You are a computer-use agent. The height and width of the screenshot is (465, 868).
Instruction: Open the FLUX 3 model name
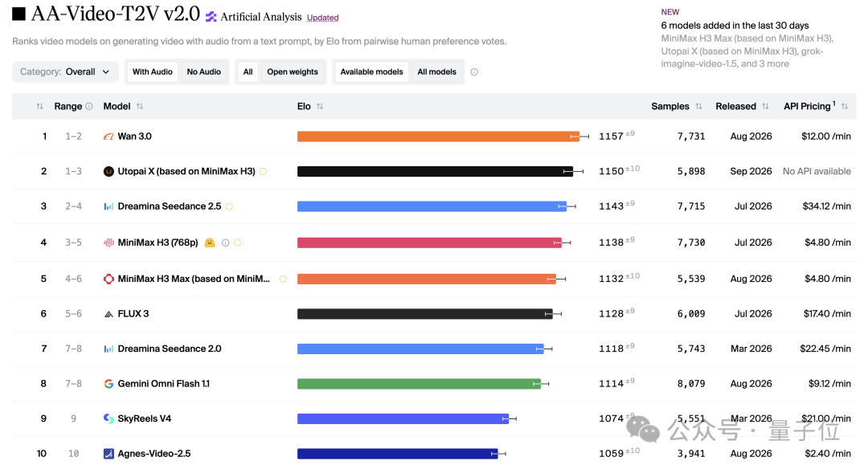(133, 314)
